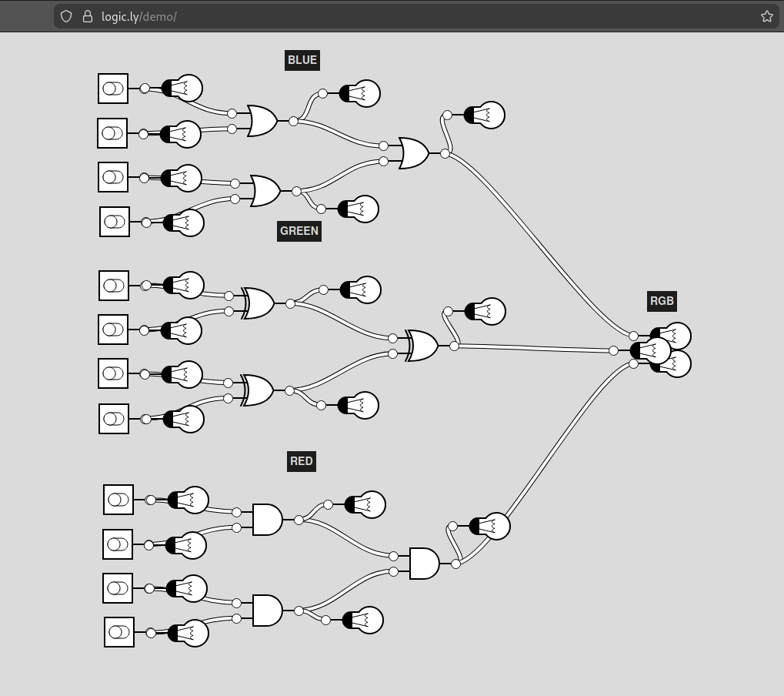
Task: Toggle the bottom switch in the RED circuit
Action: (x=119, y=632)
